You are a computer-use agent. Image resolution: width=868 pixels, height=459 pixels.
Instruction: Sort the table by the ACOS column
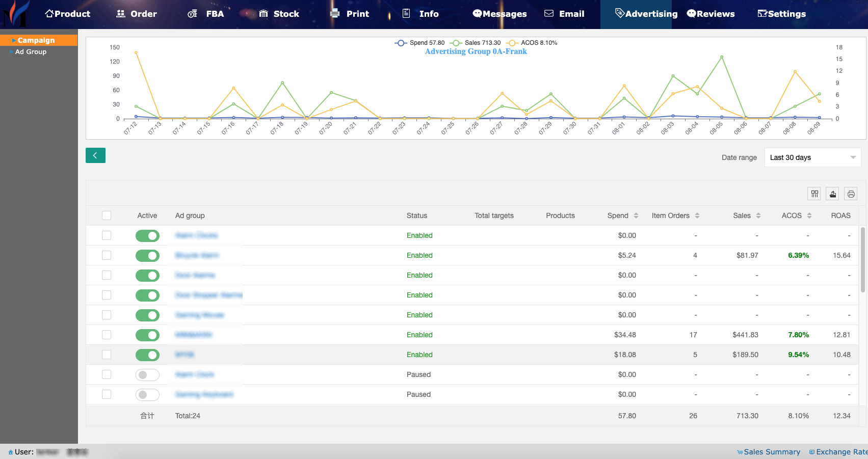click(809, 215)
